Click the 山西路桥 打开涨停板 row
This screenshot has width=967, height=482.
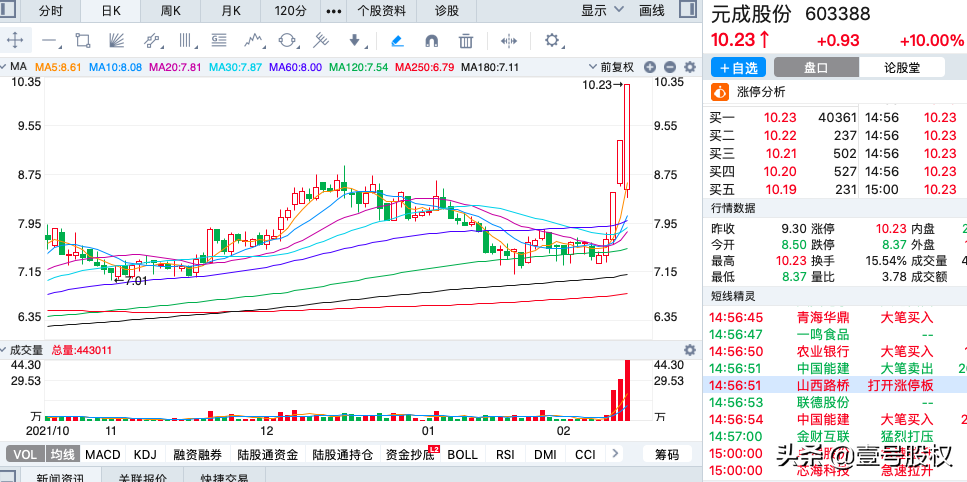835,386
